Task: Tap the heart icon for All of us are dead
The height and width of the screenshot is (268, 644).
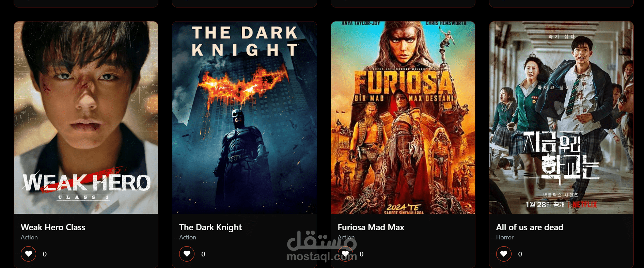Action: tap(504, 254)
